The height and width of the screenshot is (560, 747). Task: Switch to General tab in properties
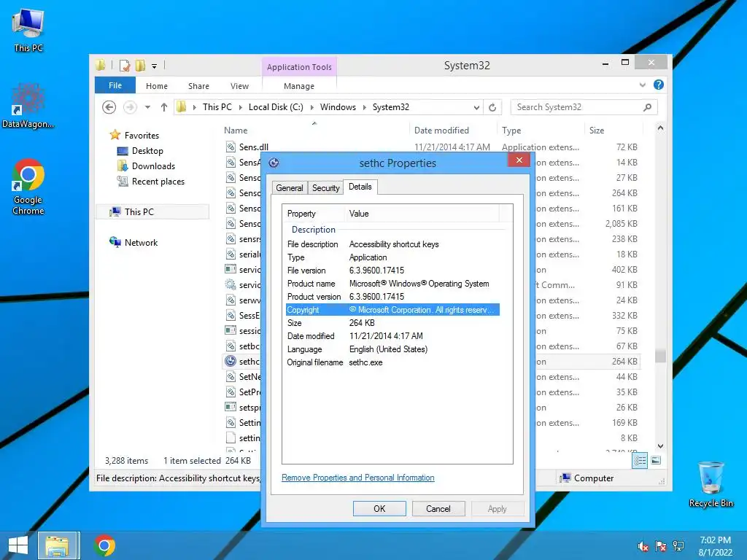pyautogui.click(x=289, y=188)
